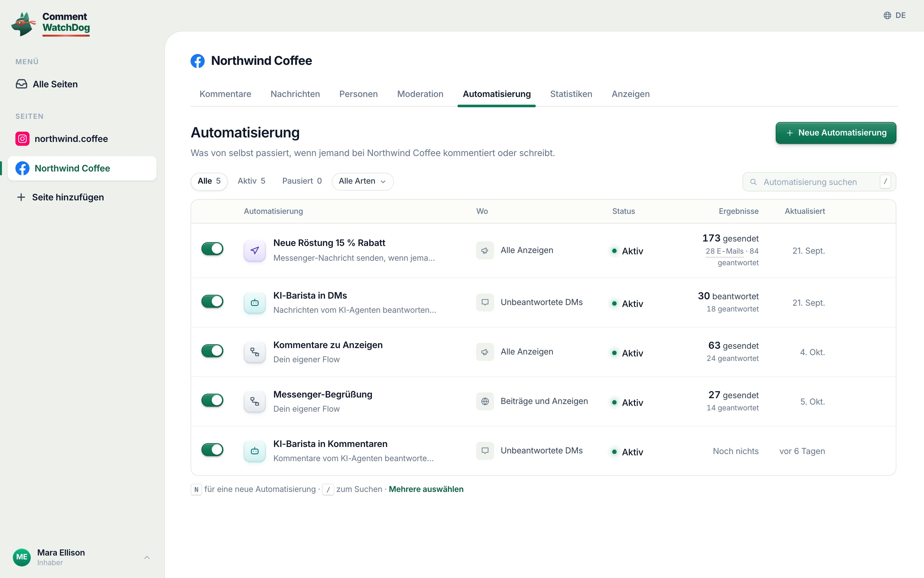
Task: Open northwind.coffee page in sidebar
Action: pos(82,139)
